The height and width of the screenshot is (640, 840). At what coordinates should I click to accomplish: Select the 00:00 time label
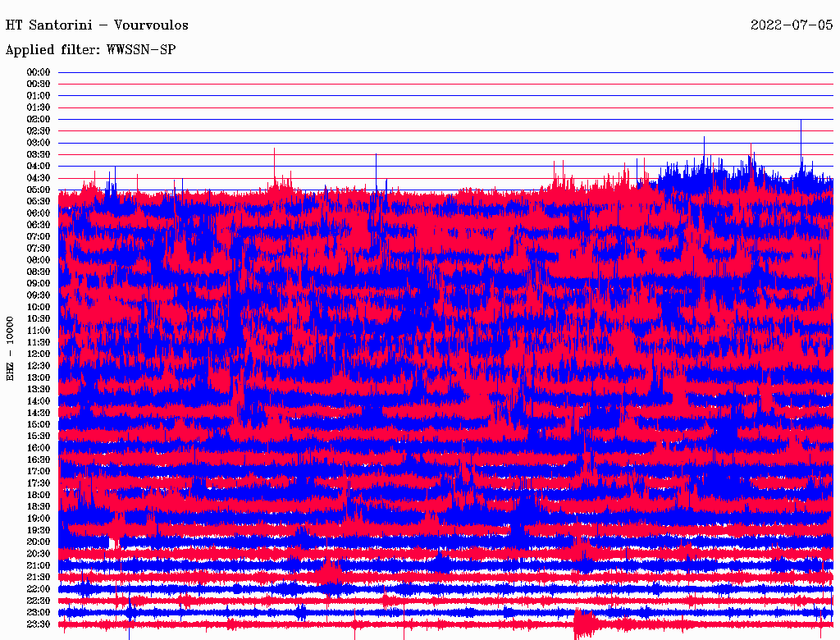(39, 72)
